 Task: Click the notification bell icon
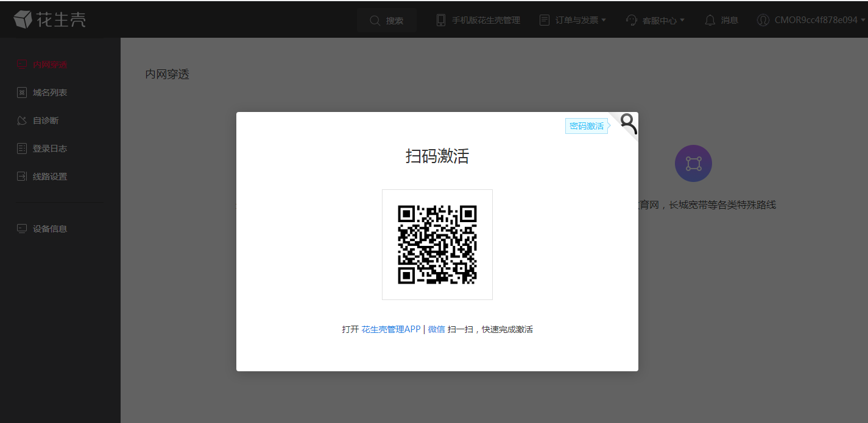710,20
